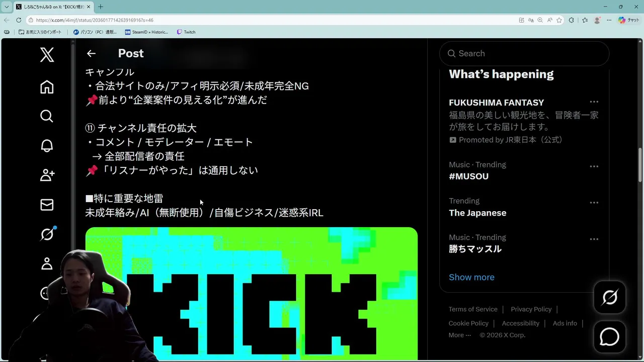
Task: Open お気に入りのインポート bookmark
Action: coord(40,32)
